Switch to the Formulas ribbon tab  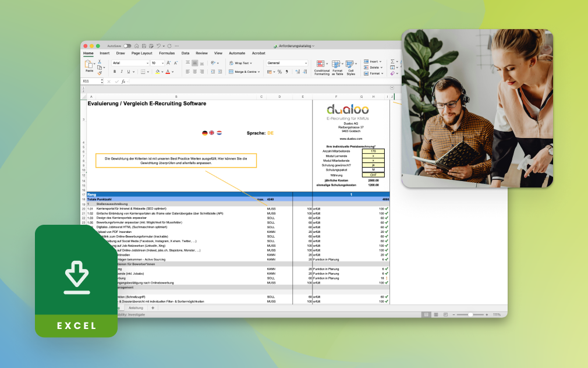(x=167, y=53)
